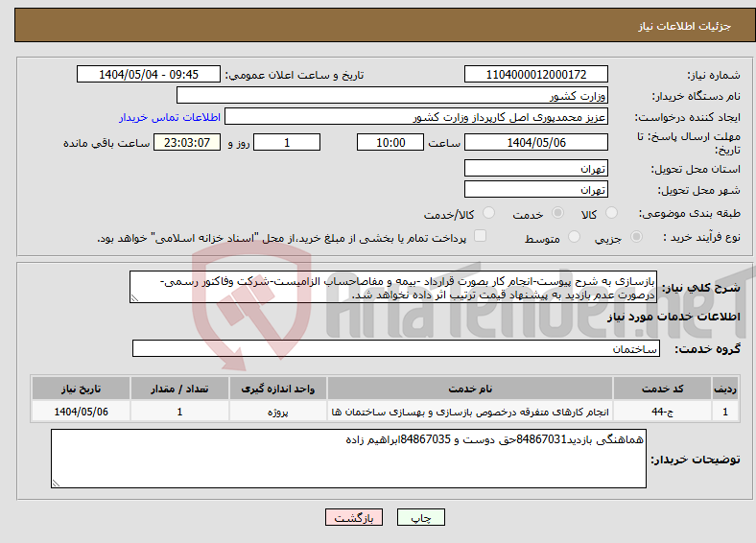Click the resize grip of buyer notes area
Image resolution: width=756 pixels, height=543 pixels.
click(56, 483)
